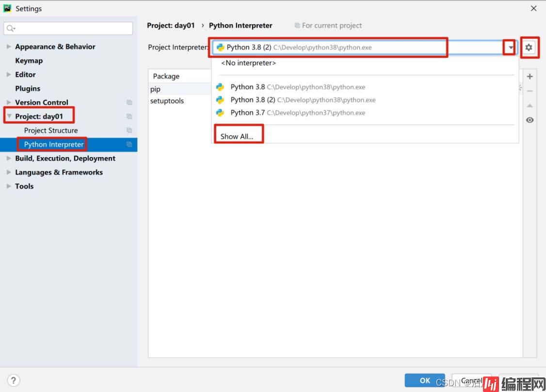Click the up arrow to upgrade a package
The image size is (546, 392).
(x=530, y=106)
